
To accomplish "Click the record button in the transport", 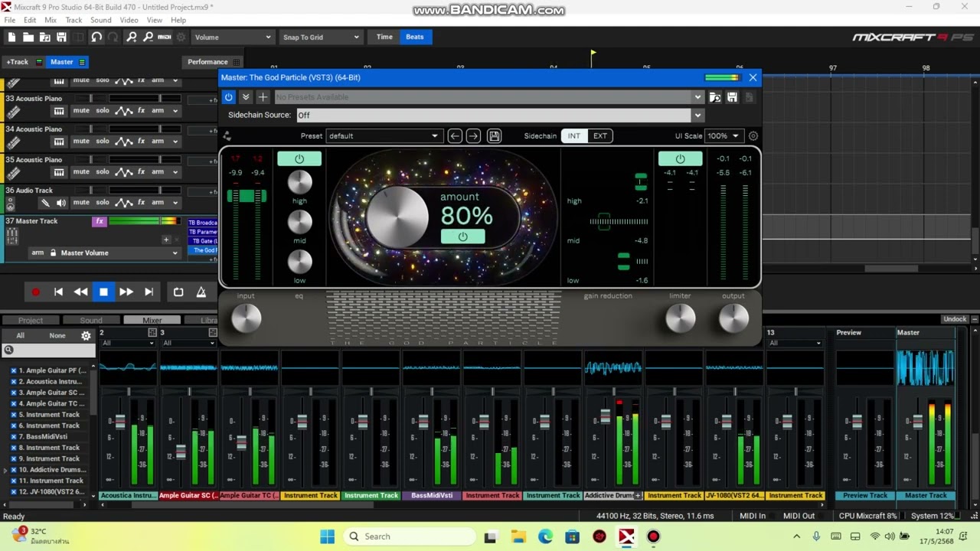I will (x=35, y=292).
